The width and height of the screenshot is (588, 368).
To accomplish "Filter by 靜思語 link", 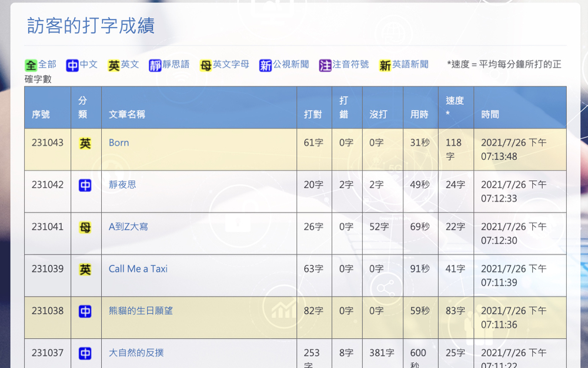I will (x=176, y=65).
